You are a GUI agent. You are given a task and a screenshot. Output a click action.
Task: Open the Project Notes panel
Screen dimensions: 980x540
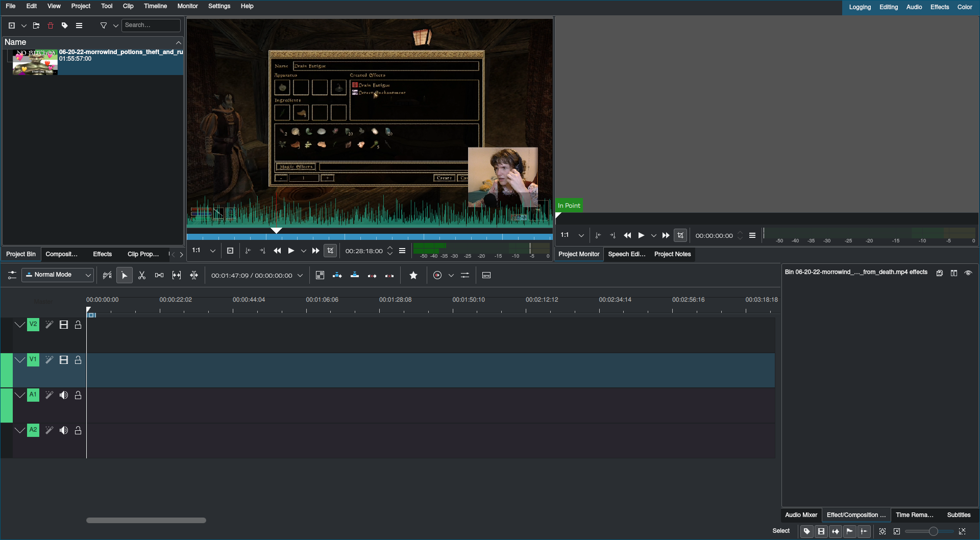point(672,254)
